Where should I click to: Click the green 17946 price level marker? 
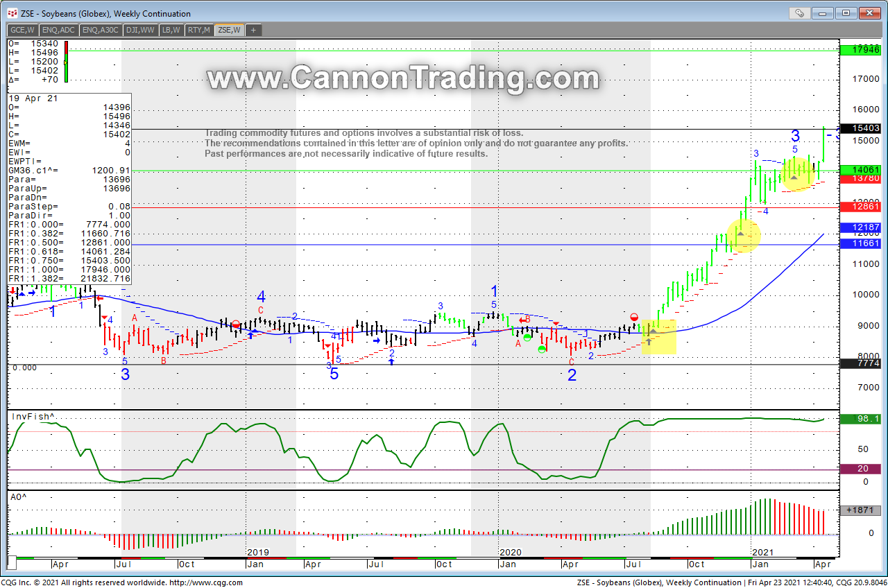click(x=859, y=50)
